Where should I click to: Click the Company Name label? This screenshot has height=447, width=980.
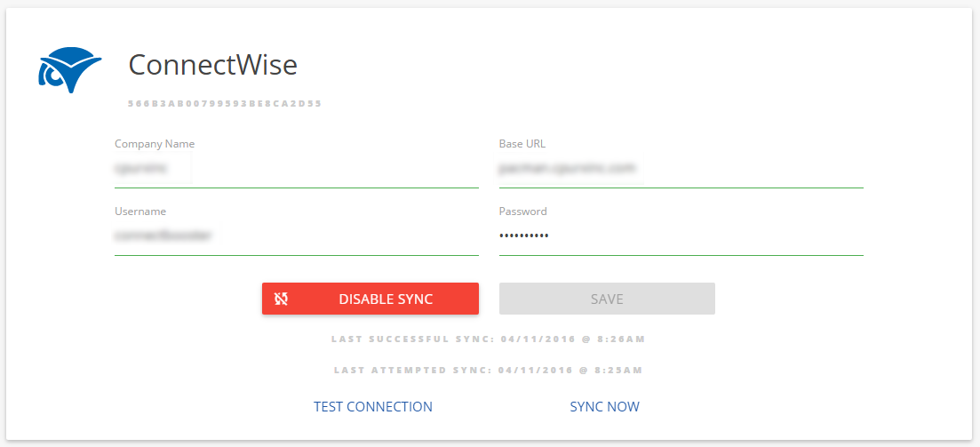[x=155, y=144]
